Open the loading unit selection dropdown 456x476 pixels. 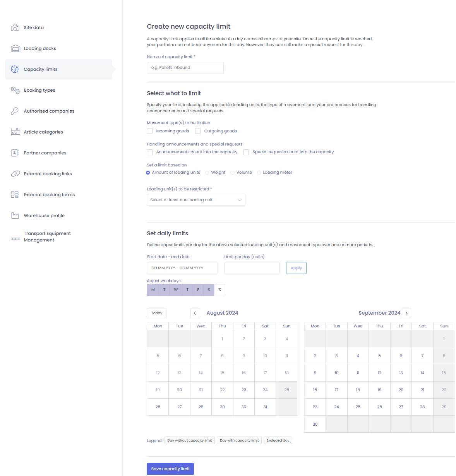[196, 200]
